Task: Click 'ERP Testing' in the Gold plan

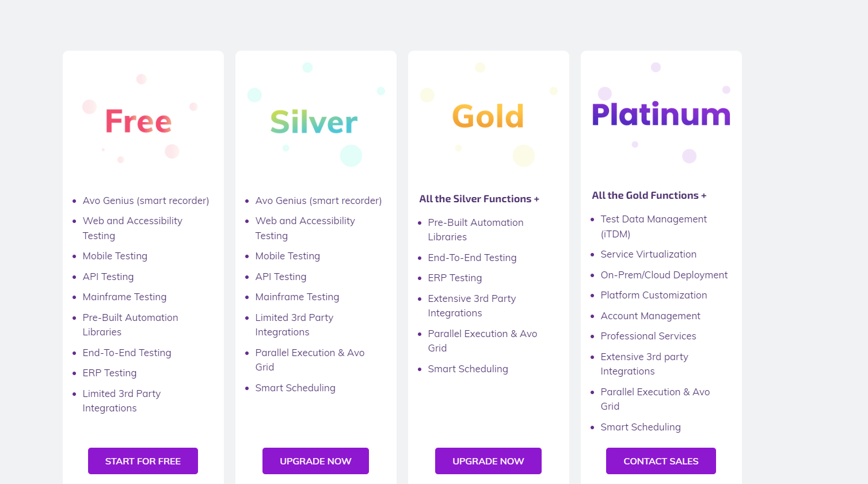Action: [455, 278]
